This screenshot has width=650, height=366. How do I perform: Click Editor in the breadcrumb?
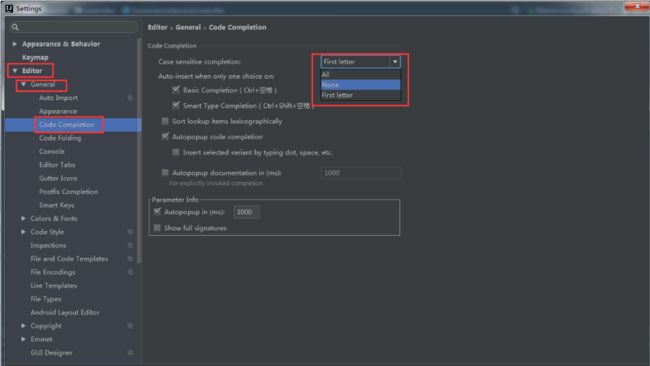(x=158, y=27)
